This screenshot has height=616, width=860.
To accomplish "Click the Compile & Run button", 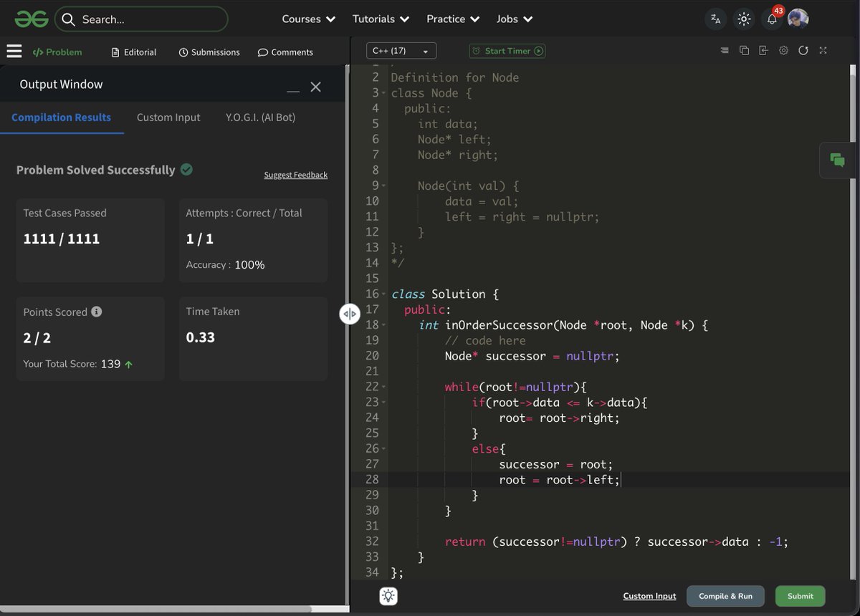I will click(x=725, y=596).
